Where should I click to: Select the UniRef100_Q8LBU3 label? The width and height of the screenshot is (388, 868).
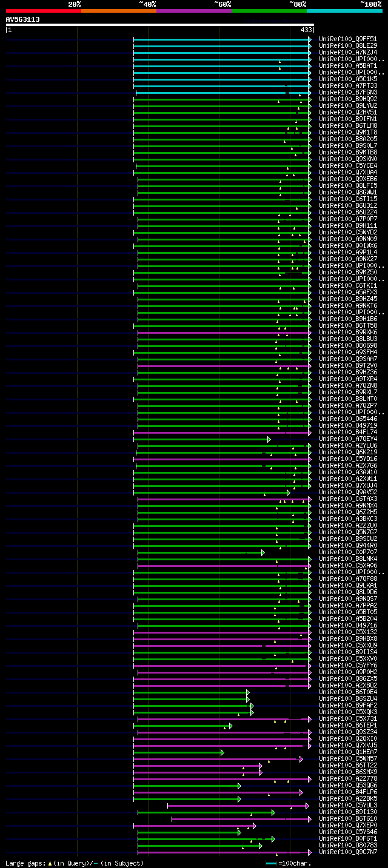click(x=348, y=339)
